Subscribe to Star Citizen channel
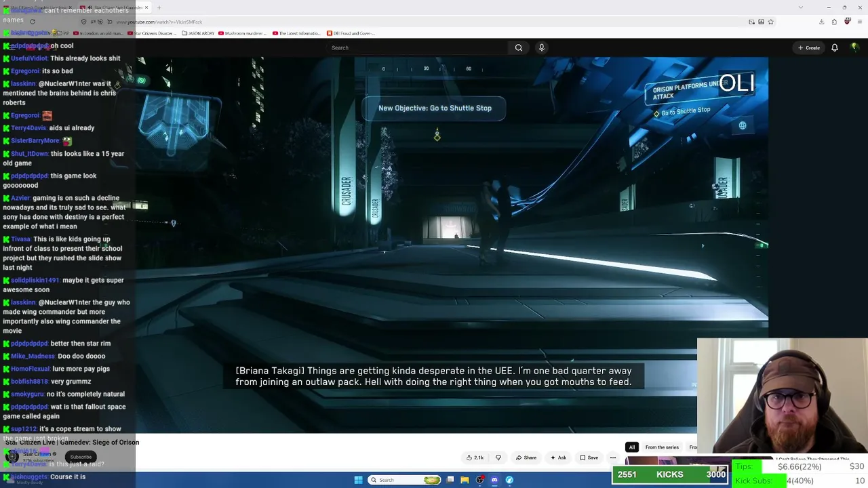Screen dimensions: 868x488 point(81,457)
